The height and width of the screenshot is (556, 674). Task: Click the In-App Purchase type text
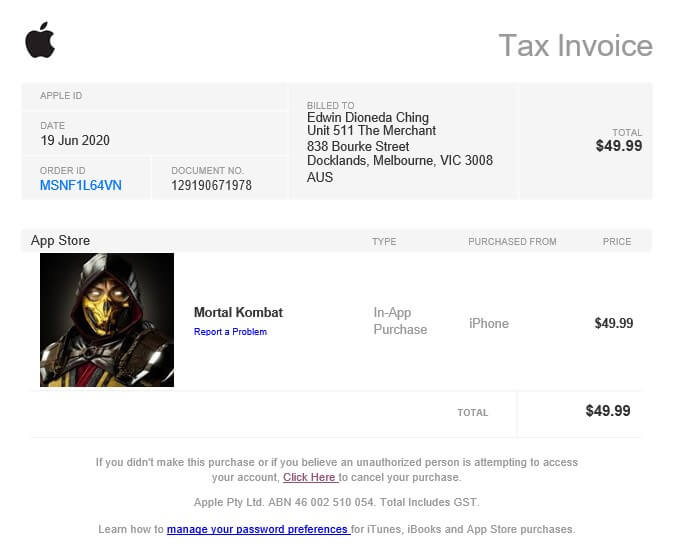coord(400,321)
